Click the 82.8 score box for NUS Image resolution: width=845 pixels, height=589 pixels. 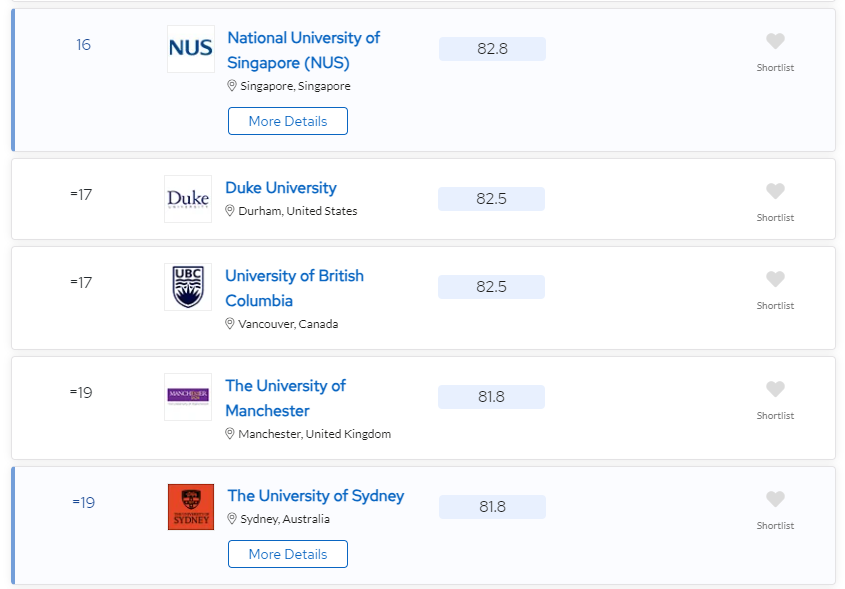[493, 49]
